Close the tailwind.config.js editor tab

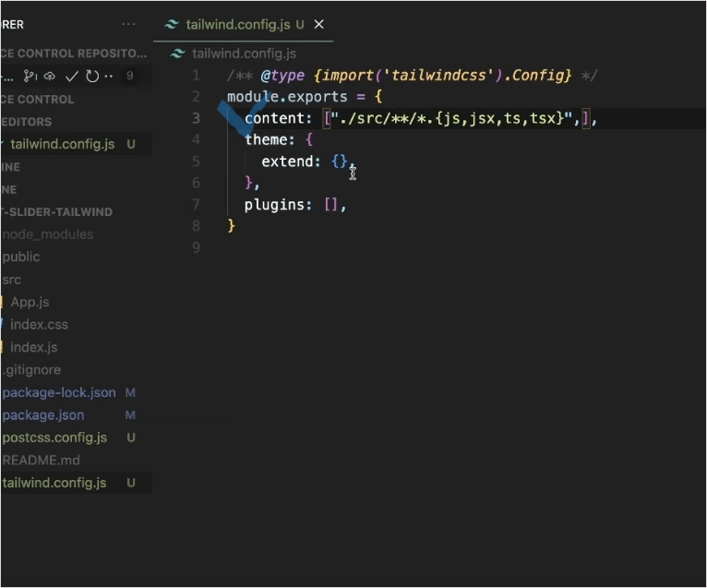coord(318,24)
